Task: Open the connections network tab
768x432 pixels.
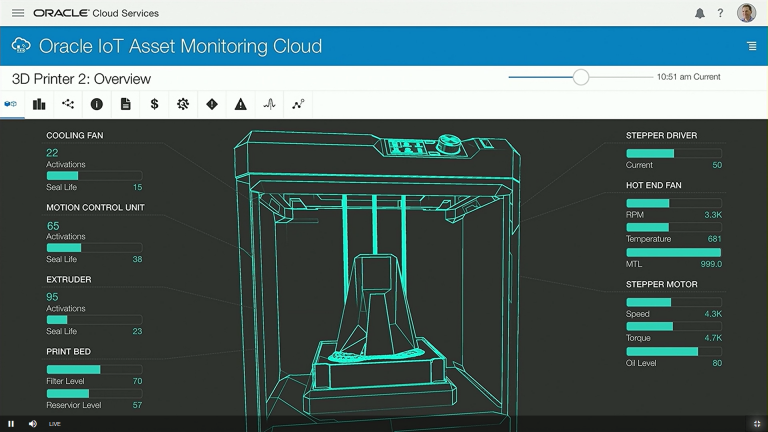Action: (x=68, y=103)
